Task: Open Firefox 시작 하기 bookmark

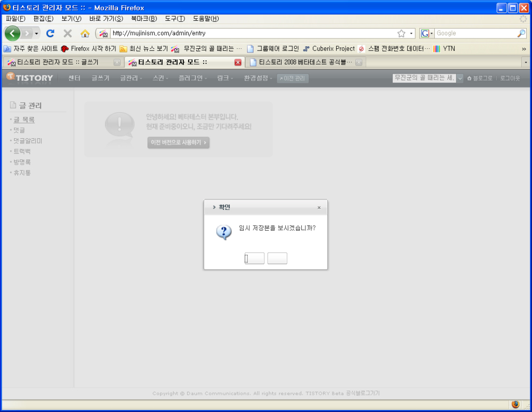Action: click(88, 49)
